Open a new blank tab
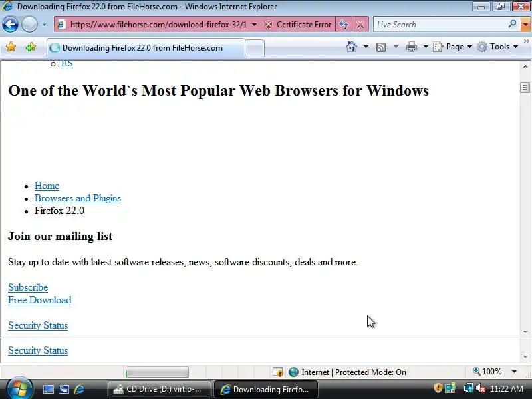The width and height of the screenshot is (532, 399). click(x=255, y=48)
